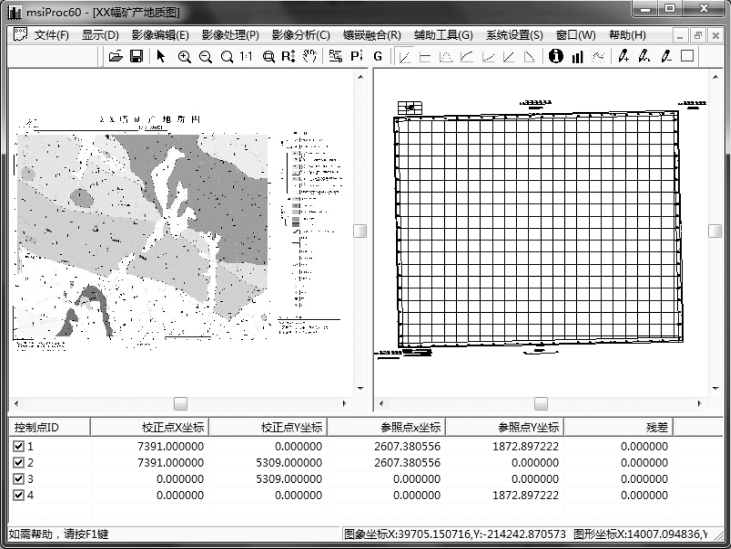This screenshot has width=731, height=549.
Task: Click the grid table toolbar icon
Action: [x=335, y=57]
